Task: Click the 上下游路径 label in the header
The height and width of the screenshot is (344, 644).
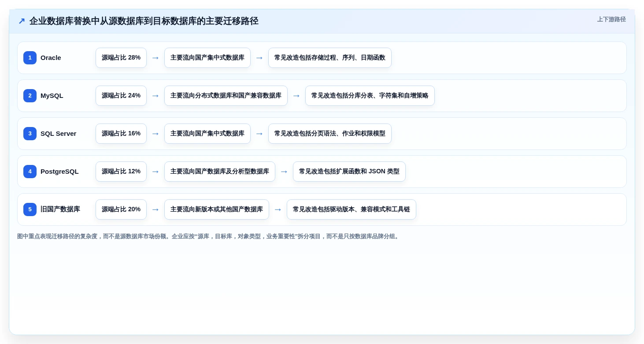Action: click(611, 19)
